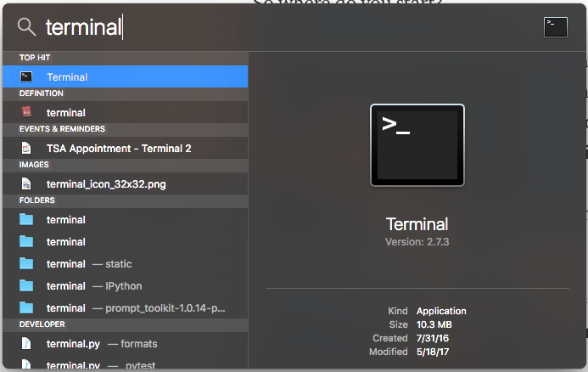This screenshot has height=372, width=588.
Task: Click the PNG file icon for terminal_icon_32x32.png
Action: (x=26, y=184)
